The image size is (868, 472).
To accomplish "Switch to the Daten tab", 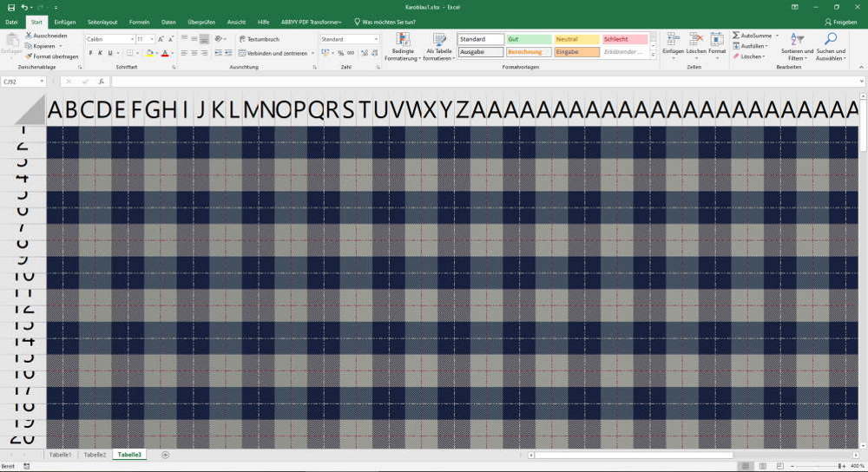I will pyautogui.click(x=168, y=23).
